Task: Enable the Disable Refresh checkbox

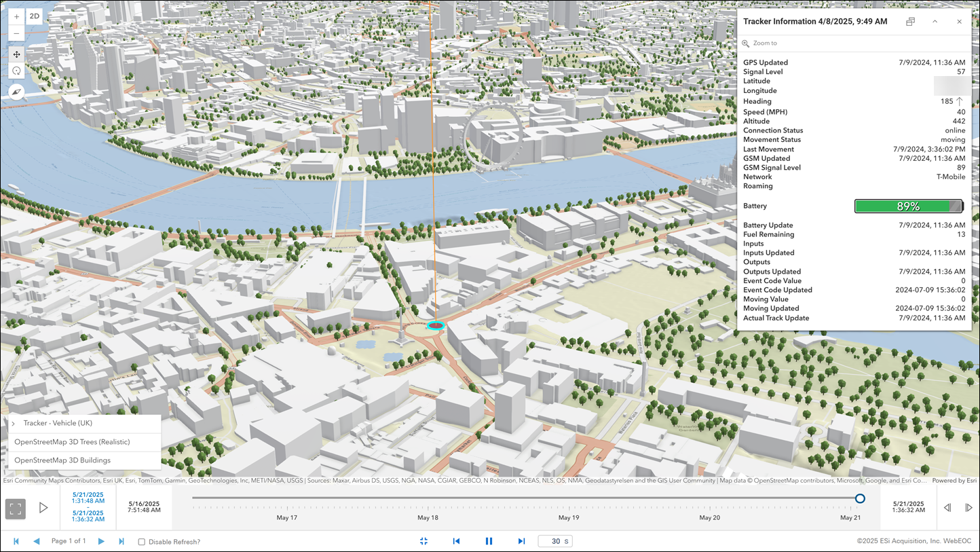Action: point(141,541)
